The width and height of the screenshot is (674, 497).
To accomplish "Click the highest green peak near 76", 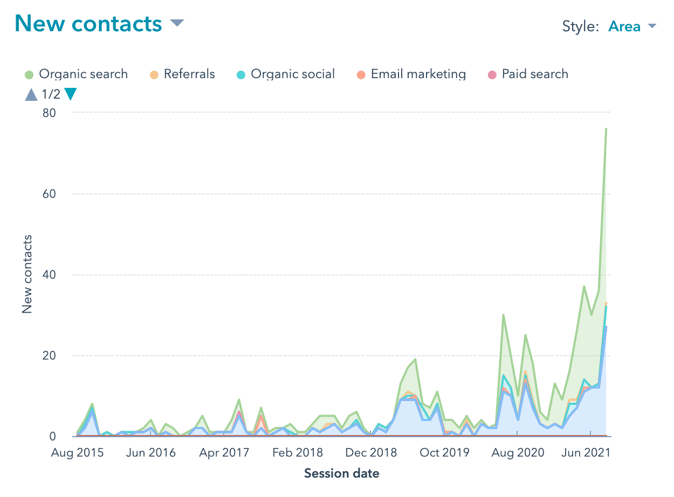I will click(x=606, y=129).
